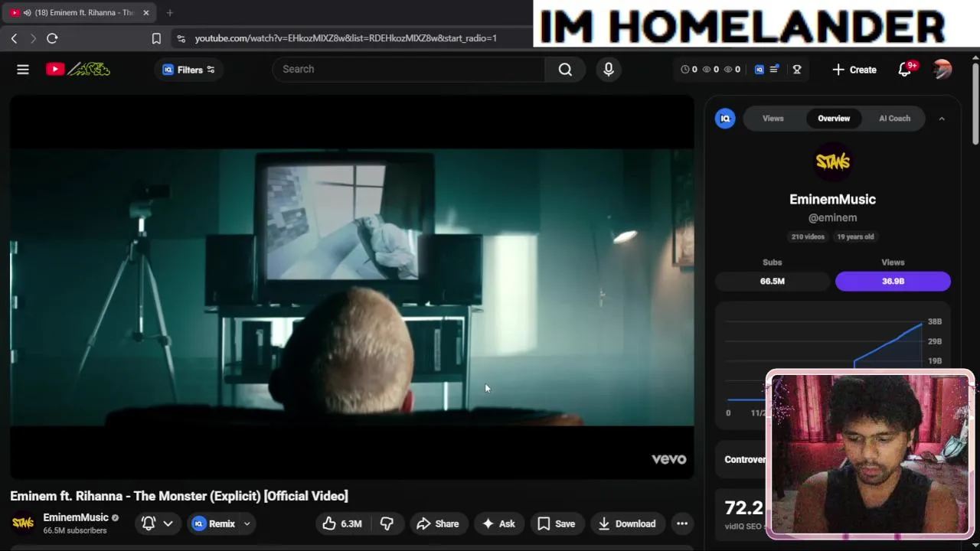This screenshot has height=551, width=980.
Task: Click the blue IQ badge in vidIQ panel
Action: 725,119
